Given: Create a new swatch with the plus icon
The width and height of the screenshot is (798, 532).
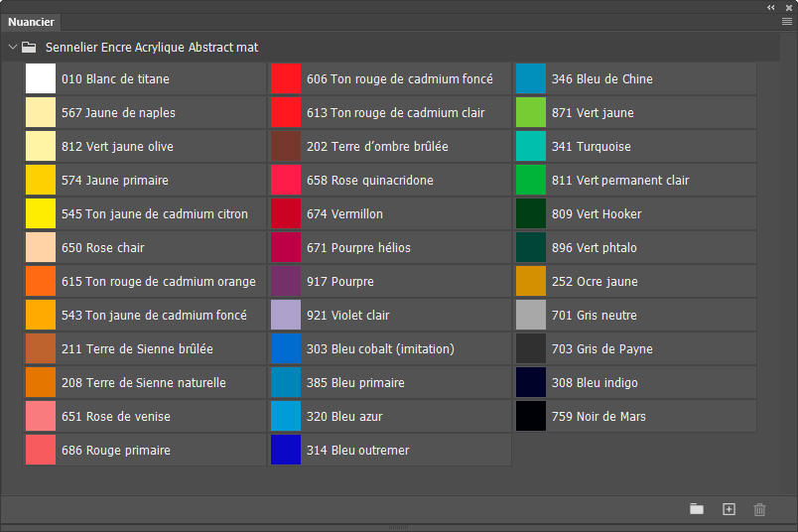Looking at the screenshot, I should click(729, 508).
